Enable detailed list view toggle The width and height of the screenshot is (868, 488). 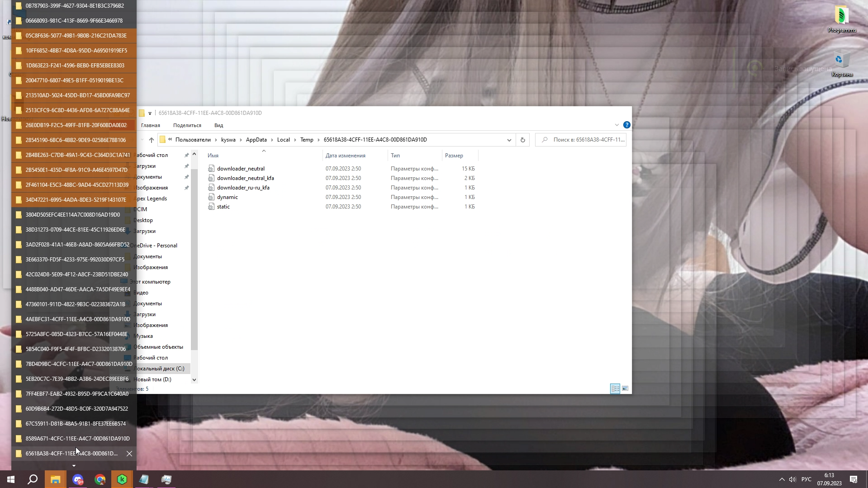click(615, 388)
